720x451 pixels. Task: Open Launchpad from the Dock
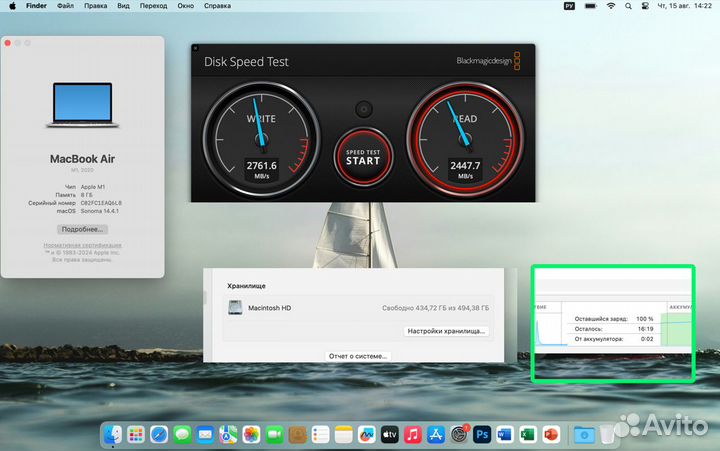click(136, 434)
